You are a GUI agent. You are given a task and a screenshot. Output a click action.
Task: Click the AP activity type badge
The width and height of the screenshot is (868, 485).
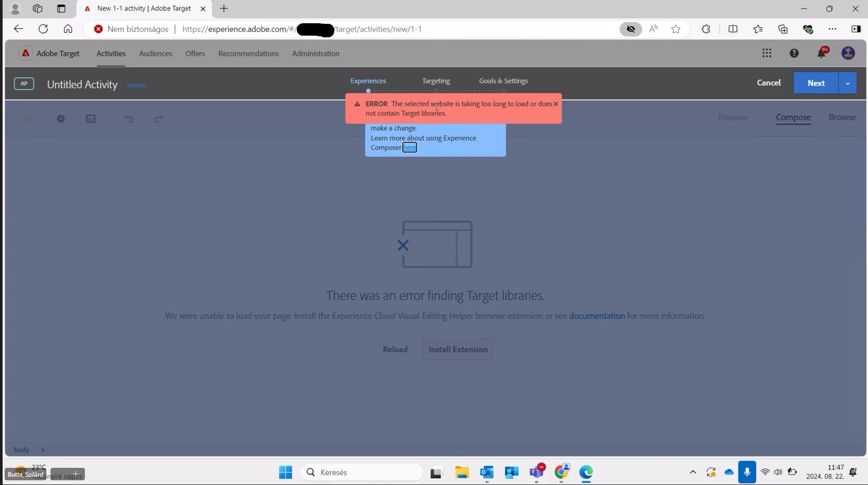(x=24, y=83)
